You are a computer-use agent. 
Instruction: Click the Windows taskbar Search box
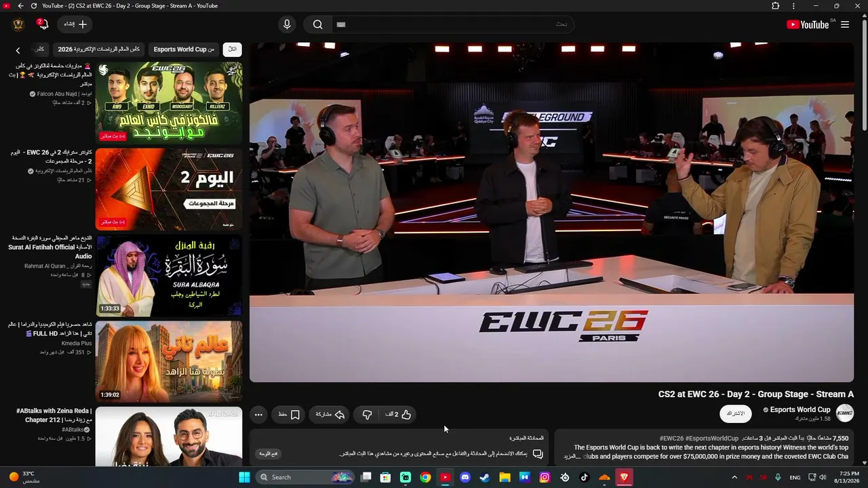pyautogui.click(x=305, y=477)
